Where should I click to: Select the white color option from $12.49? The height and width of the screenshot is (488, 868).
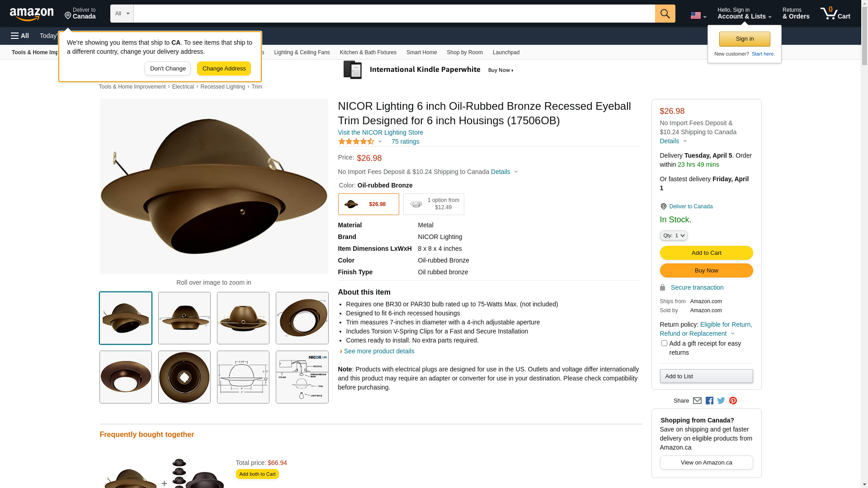click(x=434, y=204)
